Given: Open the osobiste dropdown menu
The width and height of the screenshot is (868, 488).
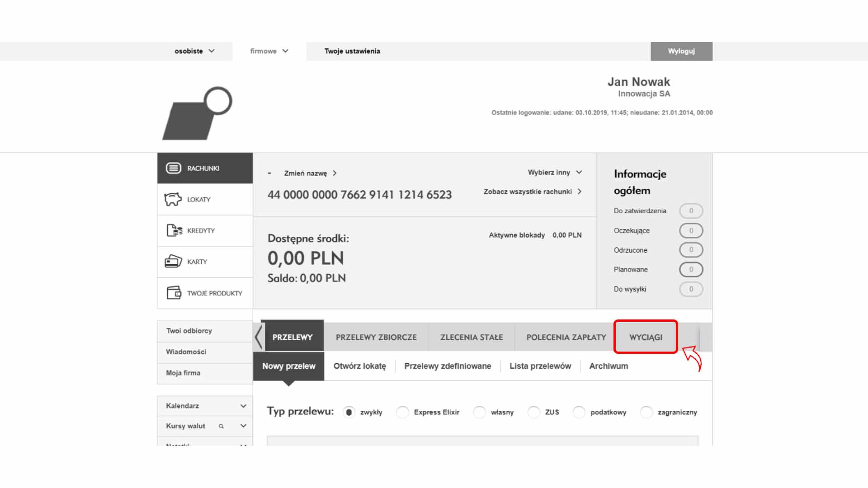Looking at the screenshot, I should [x=194, y=51].
